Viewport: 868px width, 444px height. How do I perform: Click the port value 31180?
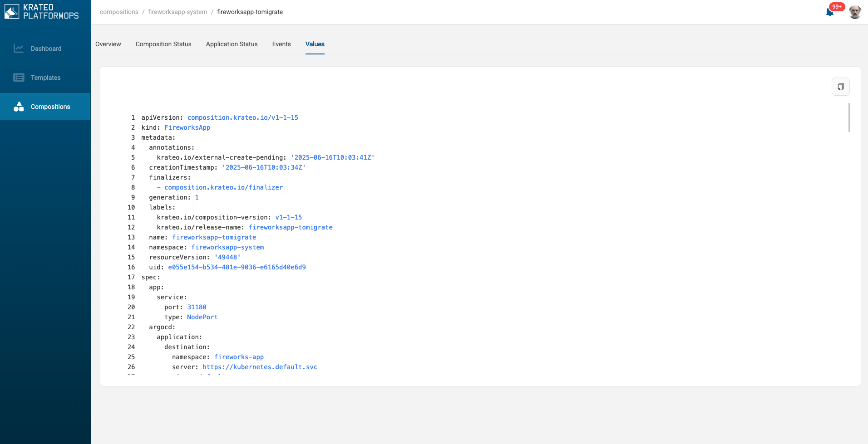197,307
